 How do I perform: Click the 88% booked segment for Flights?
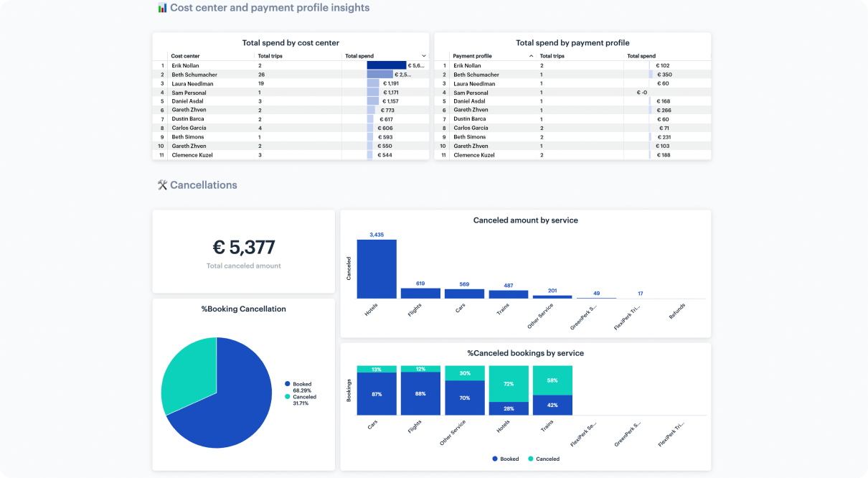coord(420,393)
